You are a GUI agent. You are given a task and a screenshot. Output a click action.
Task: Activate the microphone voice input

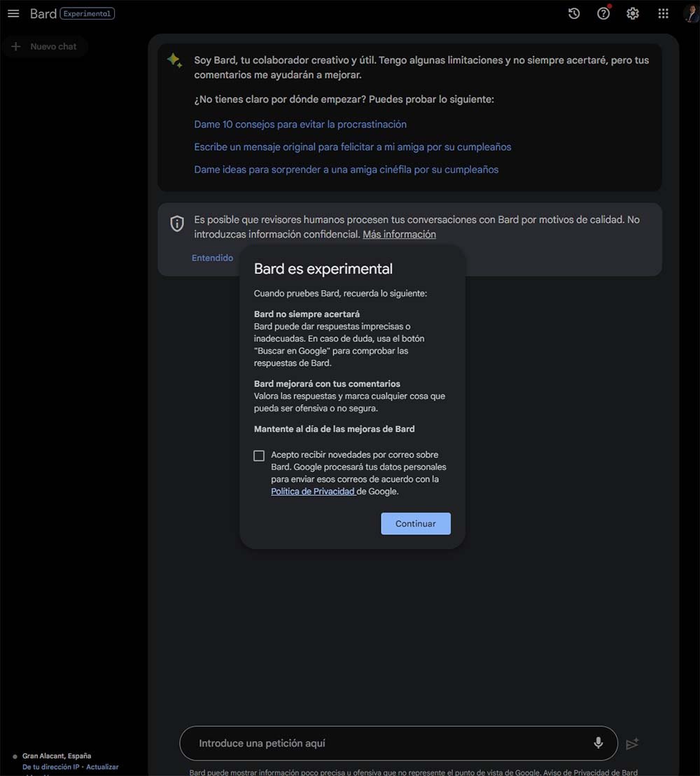(598, 743)
